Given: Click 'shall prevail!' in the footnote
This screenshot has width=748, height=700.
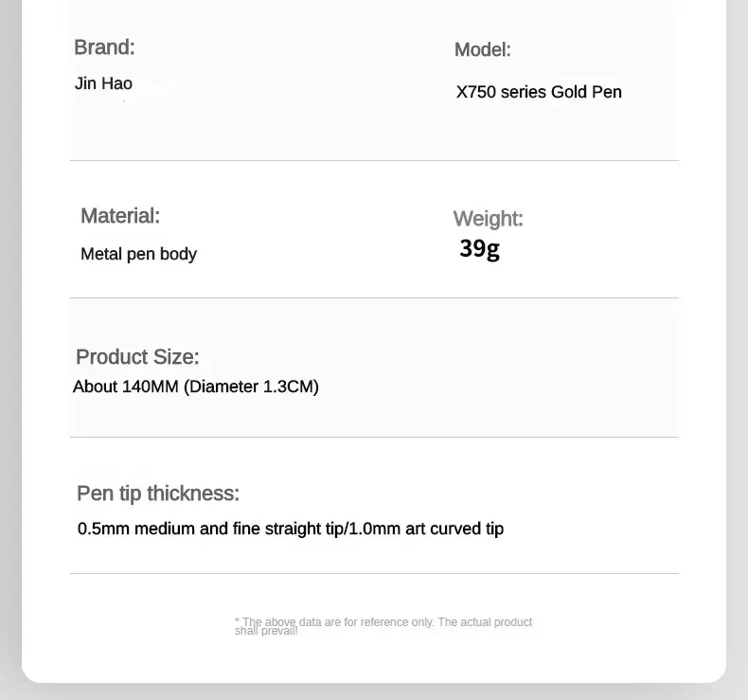Looking at the screenshot, I should click(266, 631).
